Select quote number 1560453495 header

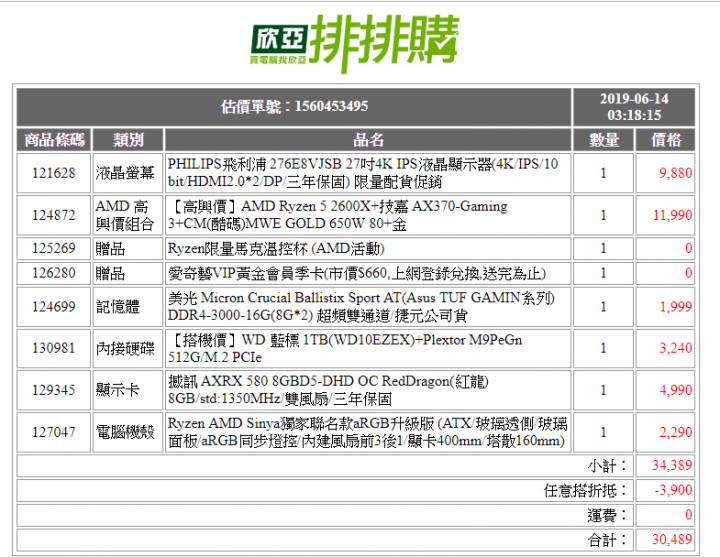click(x=294, y=107)
